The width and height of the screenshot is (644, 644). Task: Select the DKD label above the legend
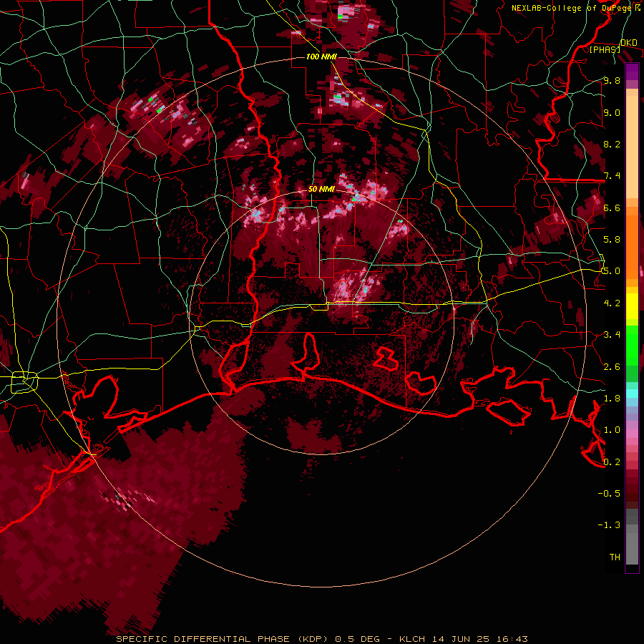tap(628, 43)
